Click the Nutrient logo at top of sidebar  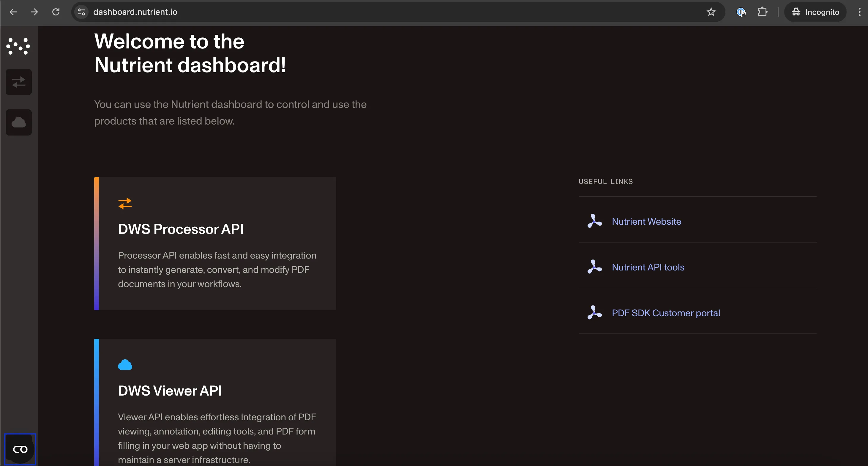18,46
